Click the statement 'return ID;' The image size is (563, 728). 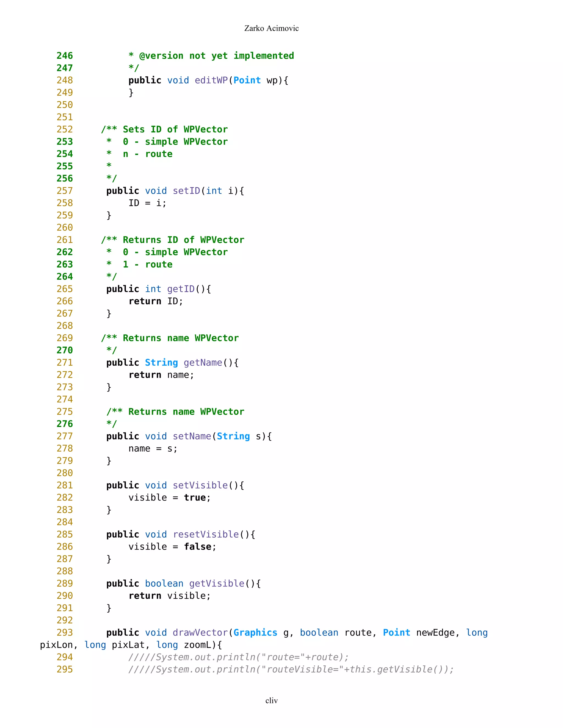point(156,301)
